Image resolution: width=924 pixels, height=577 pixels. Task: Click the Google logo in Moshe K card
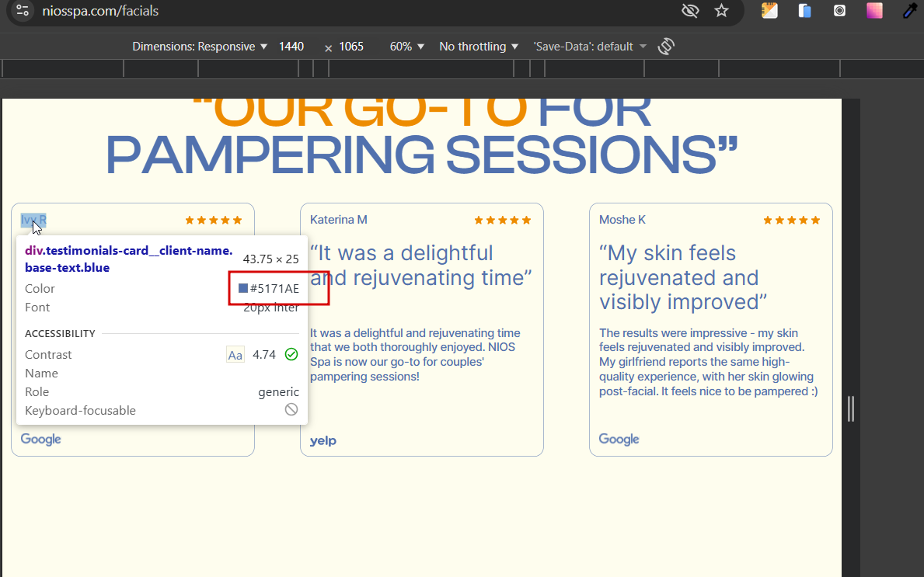(619, 440)
